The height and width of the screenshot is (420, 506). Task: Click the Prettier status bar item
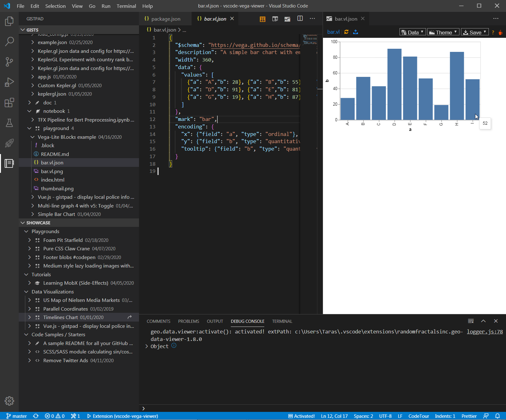(469, 416)
